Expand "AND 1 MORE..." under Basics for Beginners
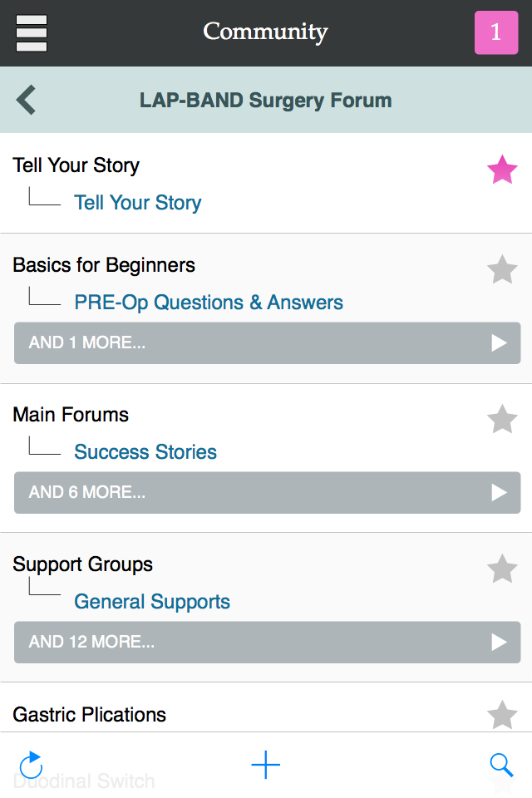Screen dimensions: 532x798 coord(267,343)
